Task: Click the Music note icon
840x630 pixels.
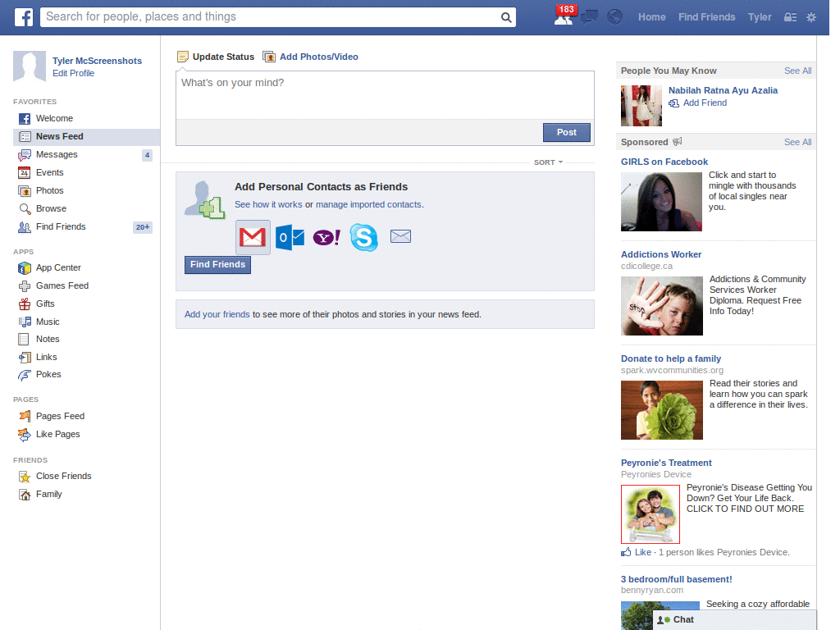Action: coord(25,322)
